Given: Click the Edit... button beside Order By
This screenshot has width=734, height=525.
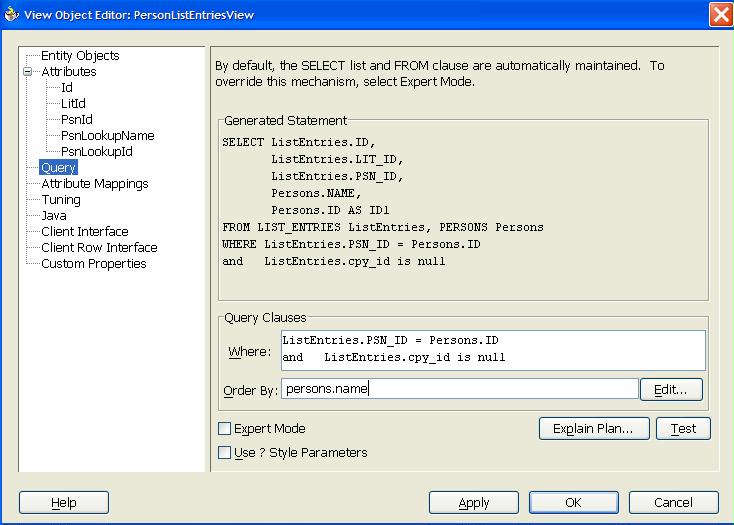Looking at the screenshot, I should coord(671,389).
